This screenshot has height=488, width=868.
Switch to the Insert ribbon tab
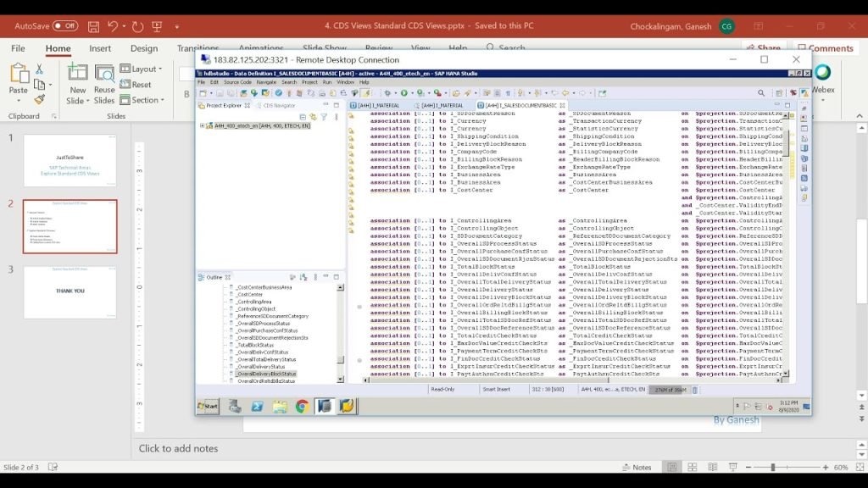(x=100, y=48)
